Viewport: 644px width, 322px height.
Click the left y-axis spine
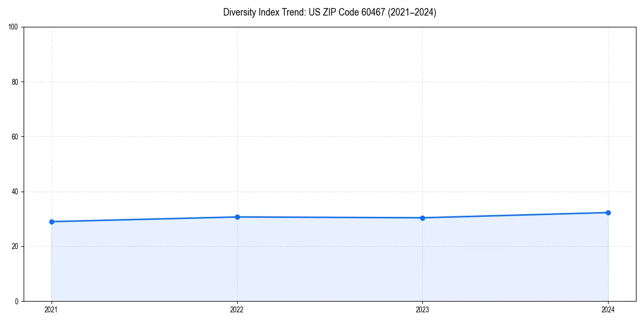(24, 161)
